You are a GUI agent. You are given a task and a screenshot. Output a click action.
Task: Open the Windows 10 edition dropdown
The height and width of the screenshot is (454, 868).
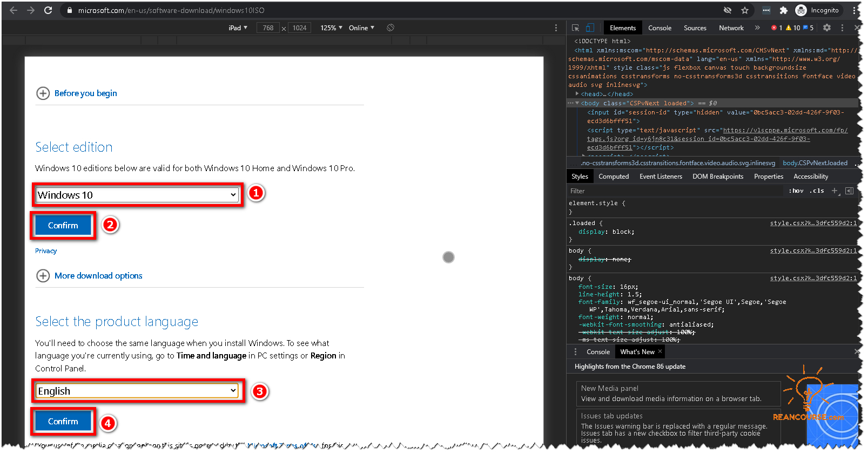(137, 195)
